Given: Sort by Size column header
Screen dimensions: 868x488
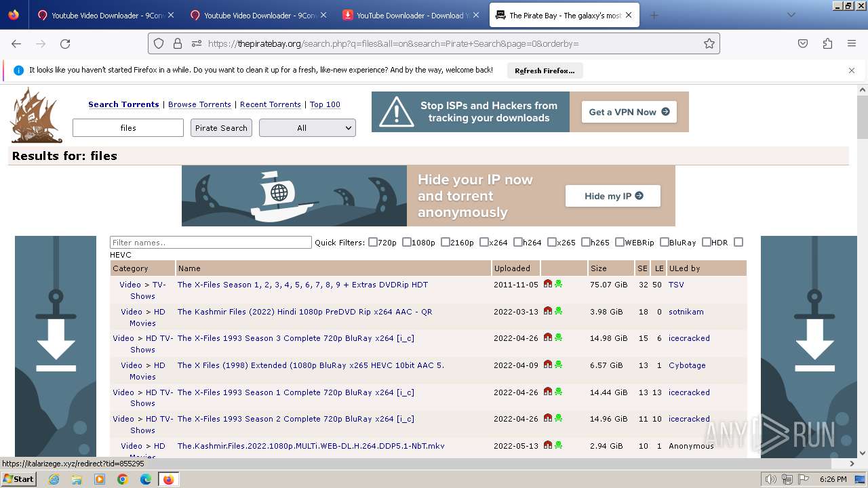Looking at the screenshot, I should [598, 268].
